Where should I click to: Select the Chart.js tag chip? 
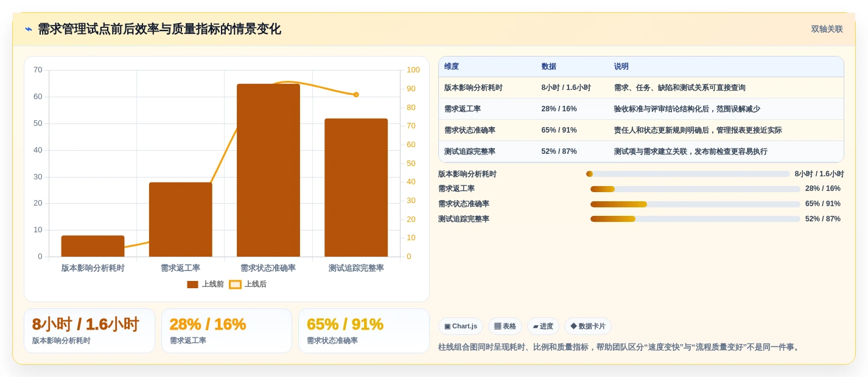(461, 327)
